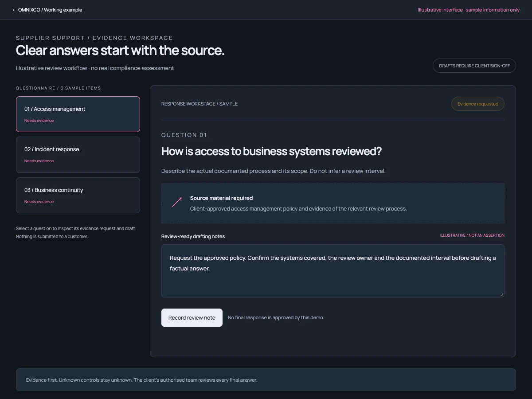Click the Drafts require client sign-off pill

tap(474, 66)
